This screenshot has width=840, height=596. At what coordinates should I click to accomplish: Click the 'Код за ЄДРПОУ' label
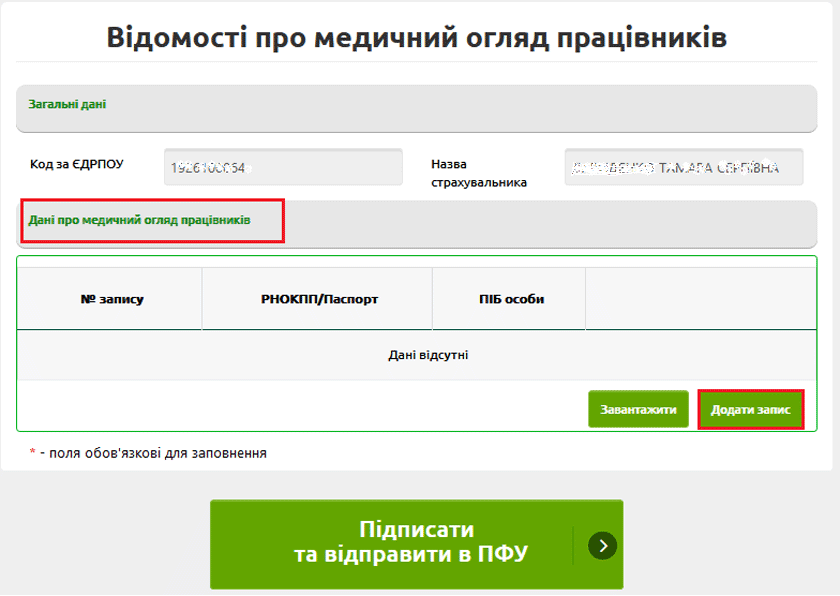(76, 164)
